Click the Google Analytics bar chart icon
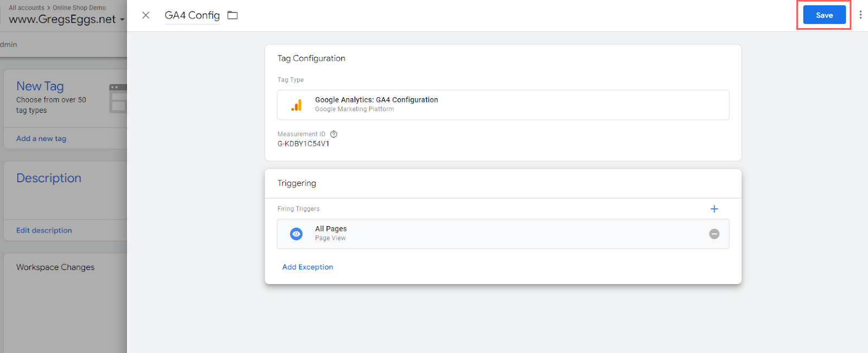The width and height of the screenshot is (868, 353). coord(297,105)
